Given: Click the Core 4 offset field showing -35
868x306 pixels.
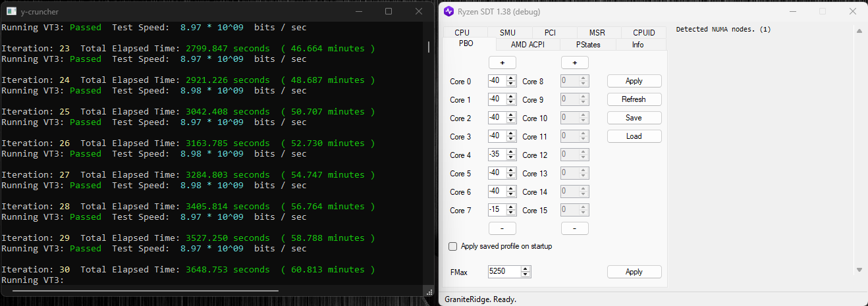Looking at the screenshot, I should tap(497, 155).
